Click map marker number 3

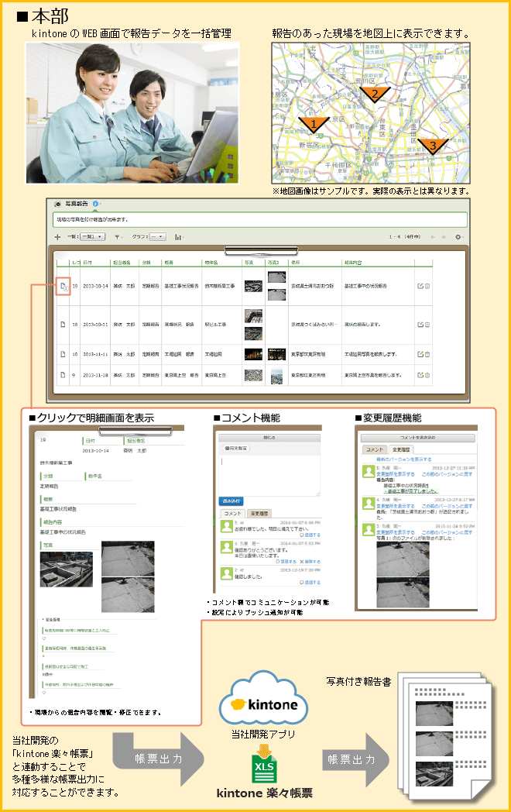[433, 146]
